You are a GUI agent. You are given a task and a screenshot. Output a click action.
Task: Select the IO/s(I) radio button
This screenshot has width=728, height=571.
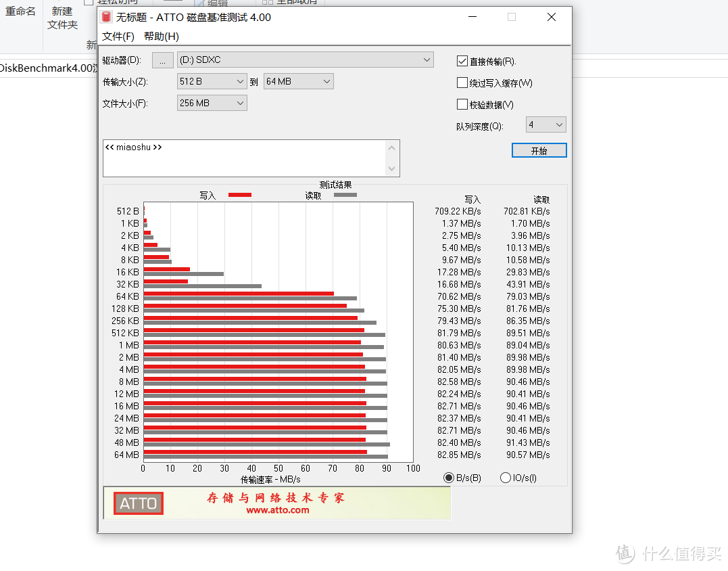click(505, 478)
